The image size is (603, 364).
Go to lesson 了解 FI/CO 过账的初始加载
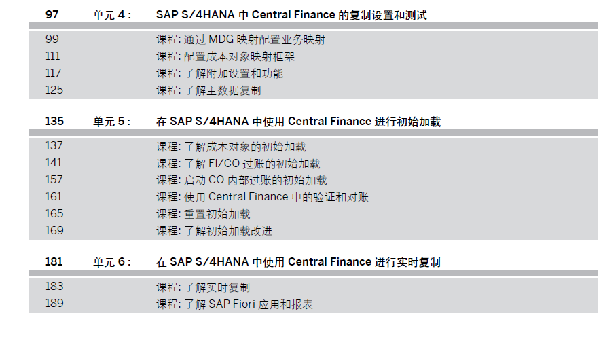(x=238, y=163)
